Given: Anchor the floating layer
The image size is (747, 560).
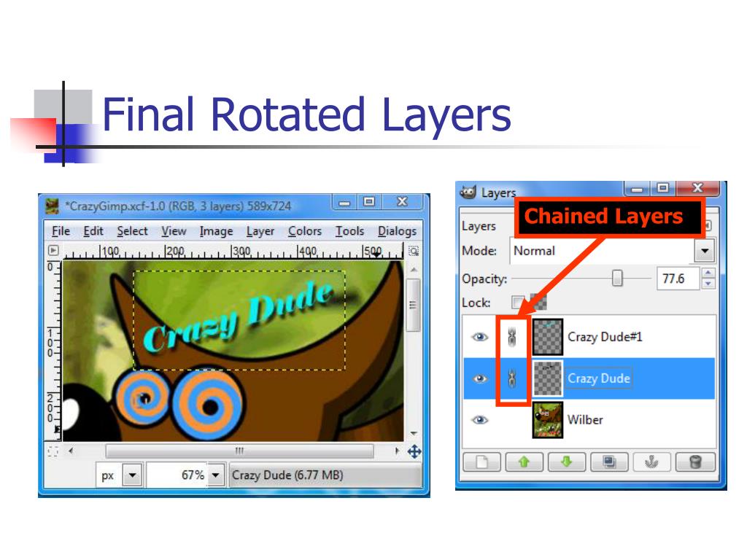Looking at the screenshot, I should coord(651,462).
